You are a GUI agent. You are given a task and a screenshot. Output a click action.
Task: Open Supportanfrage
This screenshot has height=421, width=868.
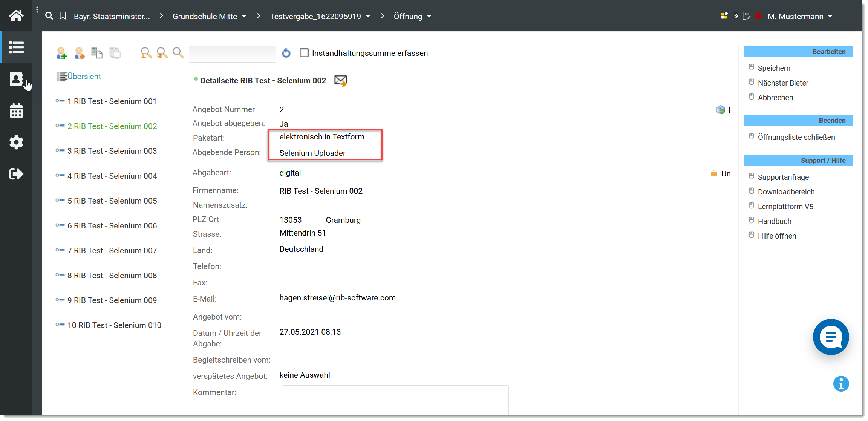pyautogui.click(x=783, y=177)
